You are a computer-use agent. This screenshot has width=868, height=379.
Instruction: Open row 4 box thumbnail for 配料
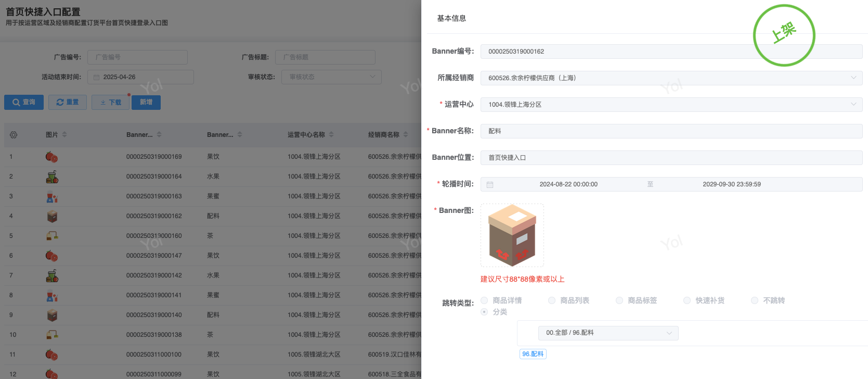tap(52, 216)
